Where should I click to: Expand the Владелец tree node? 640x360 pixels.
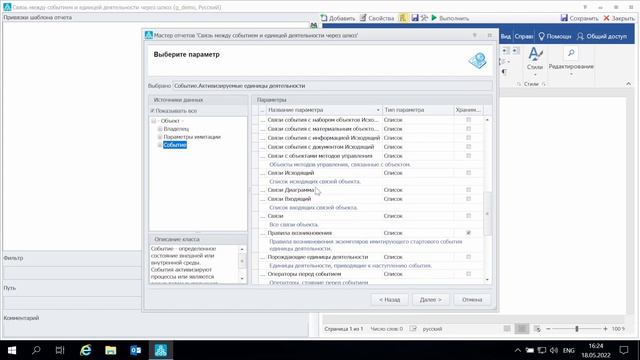(160, 129)
